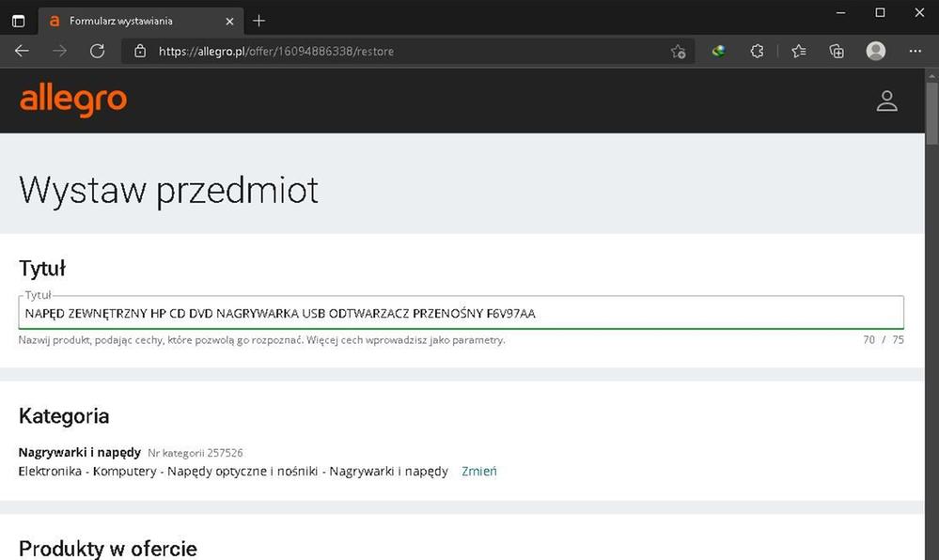Click into the Tytuł input field
939x560 pixels.
point(462,313)
